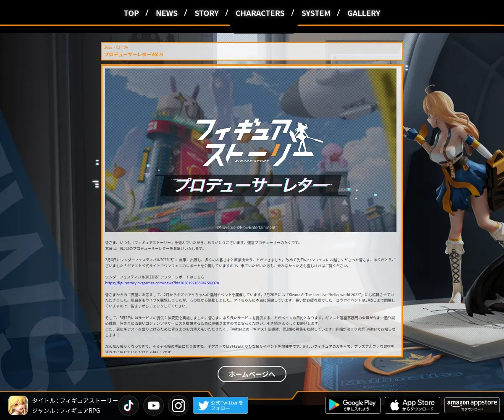Click the ワンダーフェスティバル2022[冬] アフターレポートはこちら line
Screen dimensions: 504x420
click(x=155, y=277)
